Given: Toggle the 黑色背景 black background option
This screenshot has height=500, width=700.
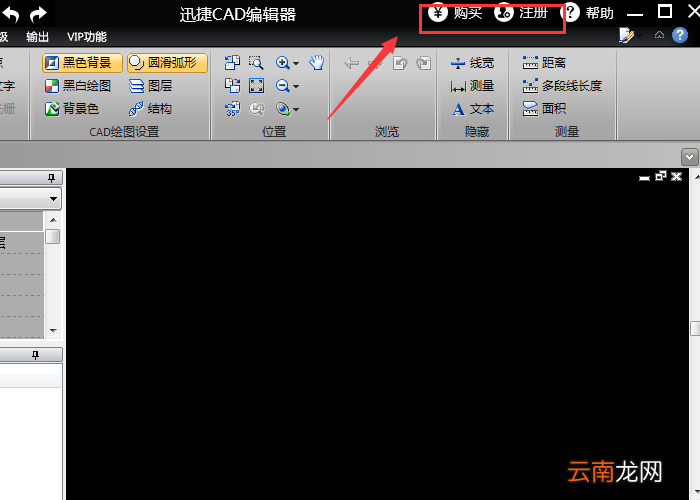Looking at the screenshot, I should (82, 62).
